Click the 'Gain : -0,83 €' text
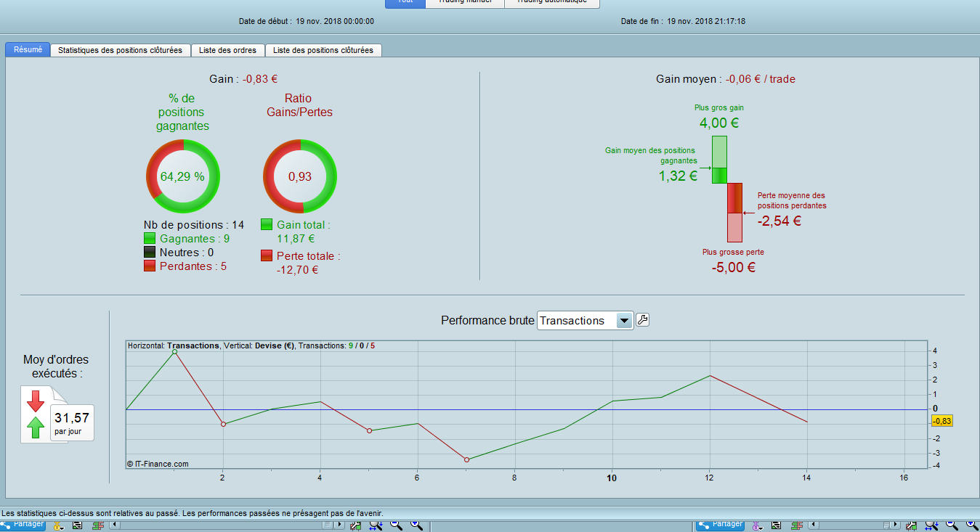The image size is (980, 532). point(243,79)
